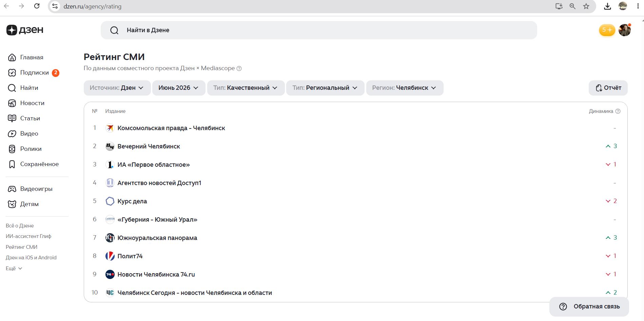Open «Губерния - Южный Урал» publication
Image resolution: width=644 pixels, height=321 pixels.
click(157, 220)
